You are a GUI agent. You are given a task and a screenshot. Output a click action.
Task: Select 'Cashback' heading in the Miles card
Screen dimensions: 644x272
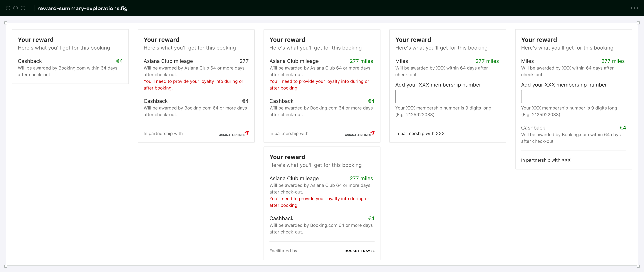[x=533, y=128]
